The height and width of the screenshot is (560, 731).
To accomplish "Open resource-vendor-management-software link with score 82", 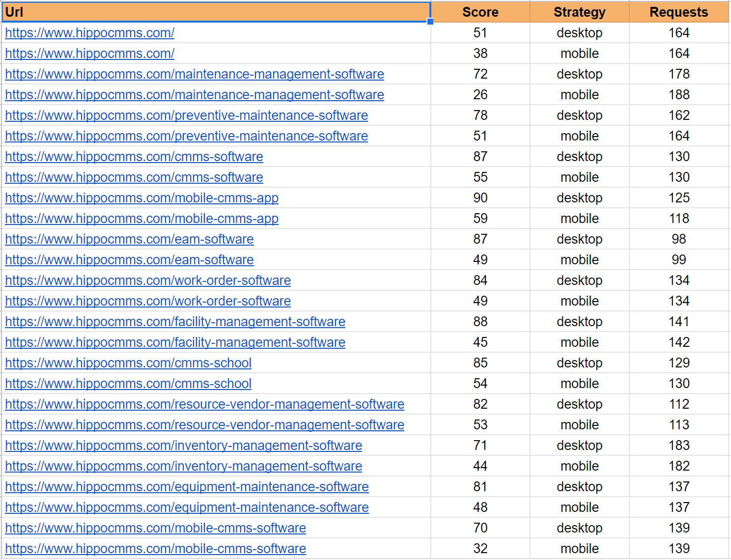I will 205,404.
